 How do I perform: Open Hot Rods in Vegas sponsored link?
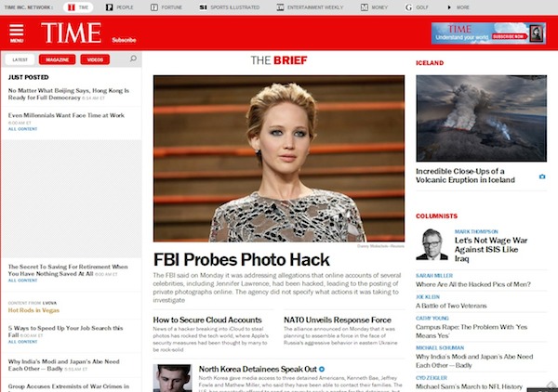click(x=33, y=310)
